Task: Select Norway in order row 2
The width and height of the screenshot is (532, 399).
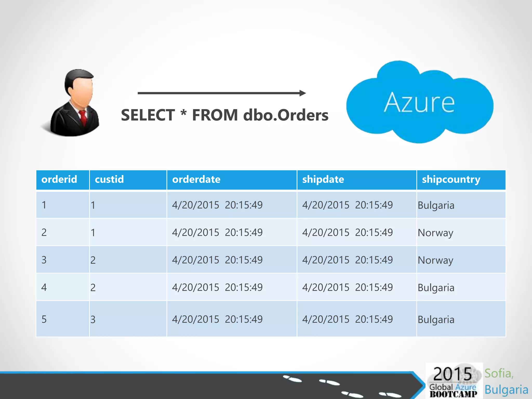Action: (435, 233)
